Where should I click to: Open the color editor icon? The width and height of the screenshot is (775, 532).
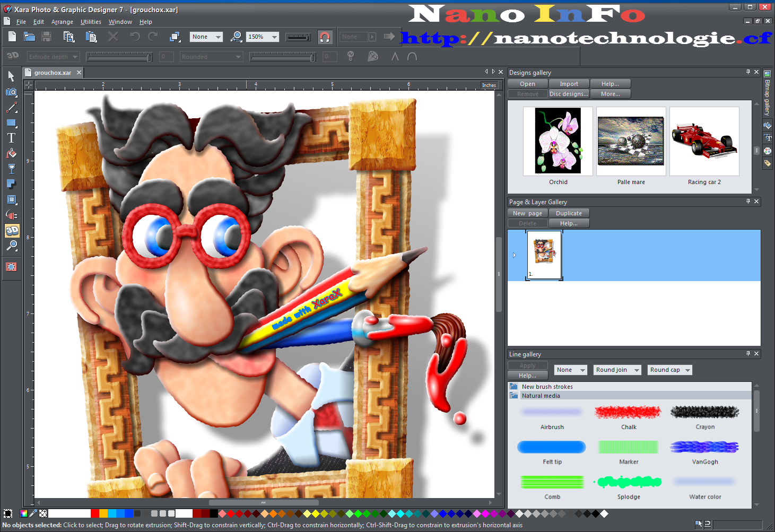pos(24,513)
